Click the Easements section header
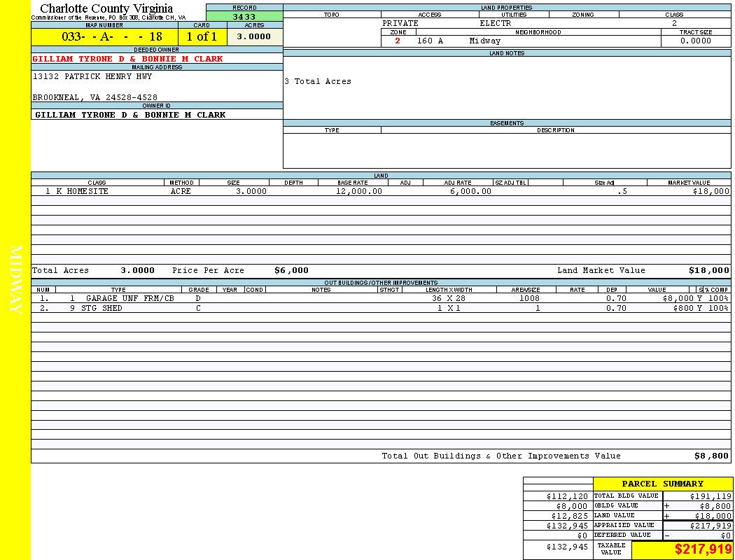This screenshot has width=735, height=560. click(507, 123)
